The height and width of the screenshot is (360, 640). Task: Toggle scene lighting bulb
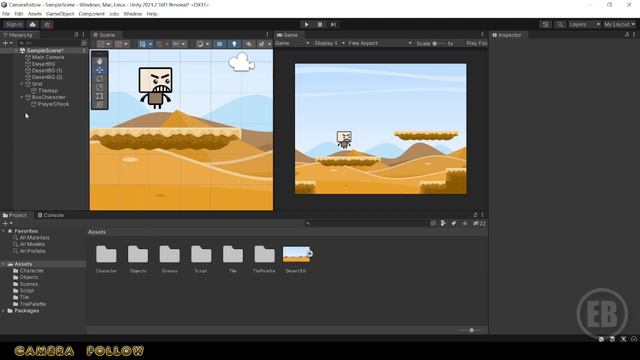[234, 44]
